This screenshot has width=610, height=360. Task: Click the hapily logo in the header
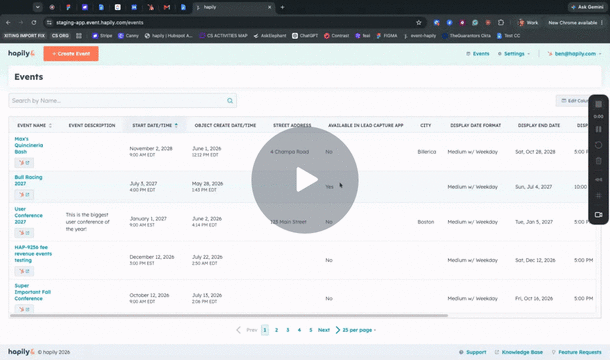pos(21,53)
